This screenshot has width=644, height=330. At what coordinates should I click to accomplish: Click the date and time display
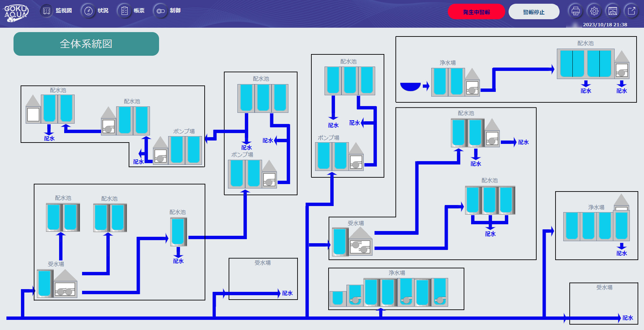point(605,25)
